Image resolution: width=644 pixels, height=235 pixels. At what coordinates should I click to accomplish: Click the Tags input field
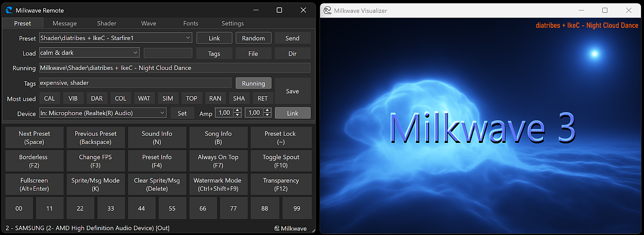click(135, 83)
